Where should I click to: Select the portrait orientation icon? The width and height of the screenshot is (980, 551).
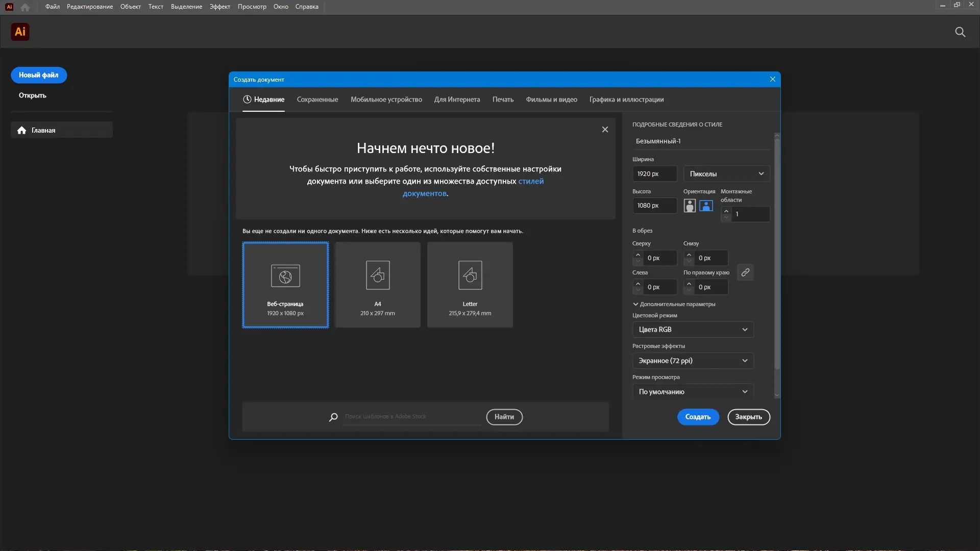[x=690, y=206]
